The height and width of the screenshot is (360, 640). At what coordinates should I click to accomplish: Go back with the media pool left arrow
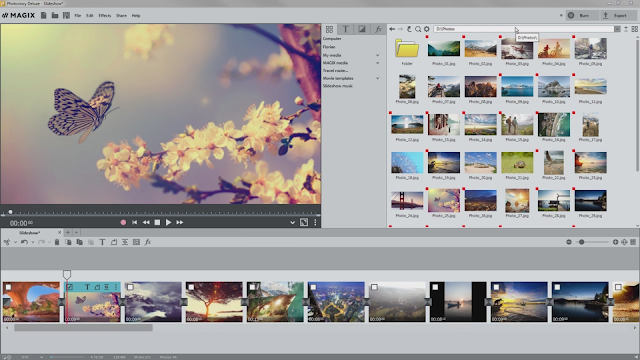392,29
